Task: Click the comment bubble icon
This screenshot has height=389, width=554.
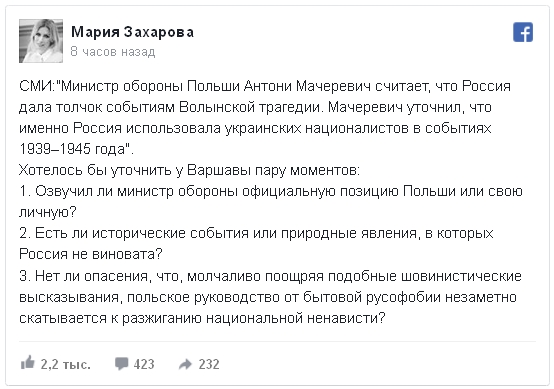Action: pyautogui.click(x=121, y=364)
